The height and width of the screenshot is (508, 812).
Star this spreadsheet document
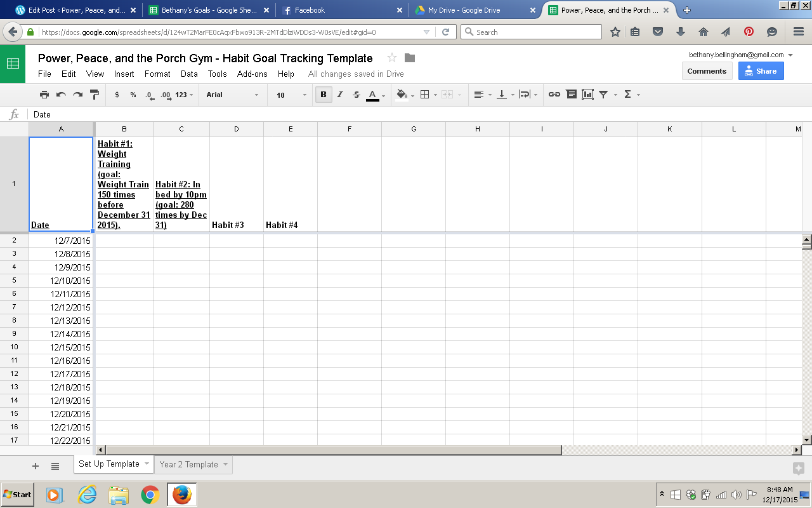coord(392,58)
